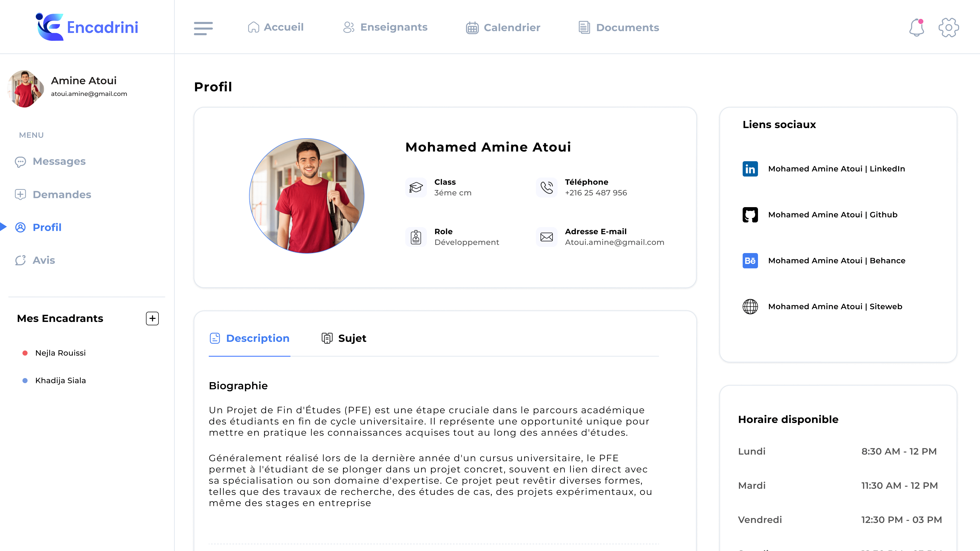The width and height of the screenshot is (980, 551).
Task: Click the Behance logo icon
Action: [x=750, y=261]
